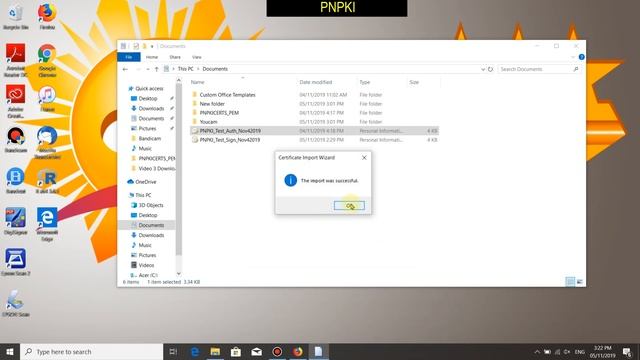Open Google Chrome desktop shortcut
The width and height of the screenshot is (640, 360).
[x=47, y=60]
